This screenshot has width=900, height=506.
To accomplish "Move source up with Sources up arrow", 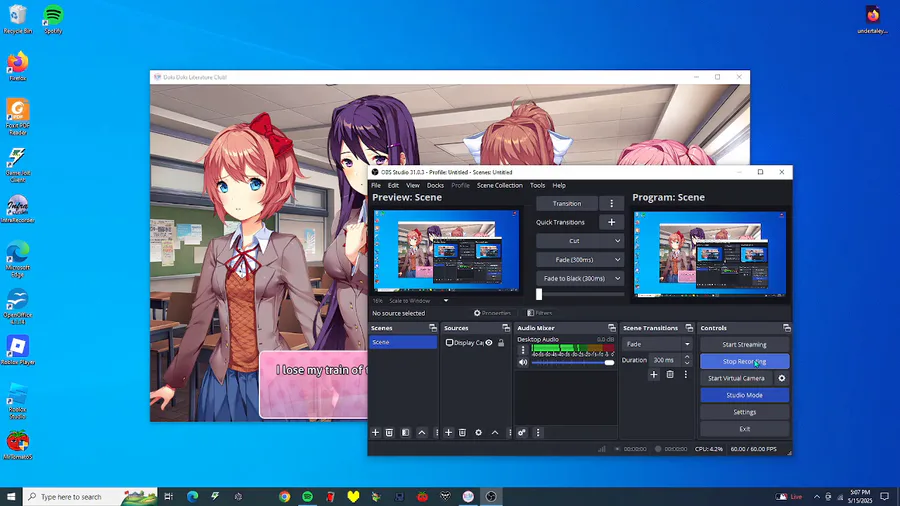I will [x=495, y=433].
